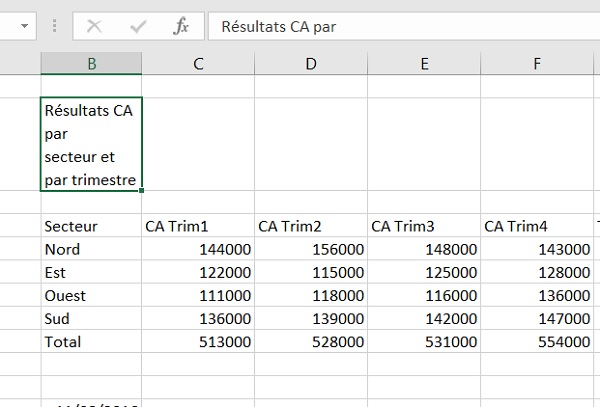
Task: Select the 'Ouest' row label cell
Action: coord(91,295)
